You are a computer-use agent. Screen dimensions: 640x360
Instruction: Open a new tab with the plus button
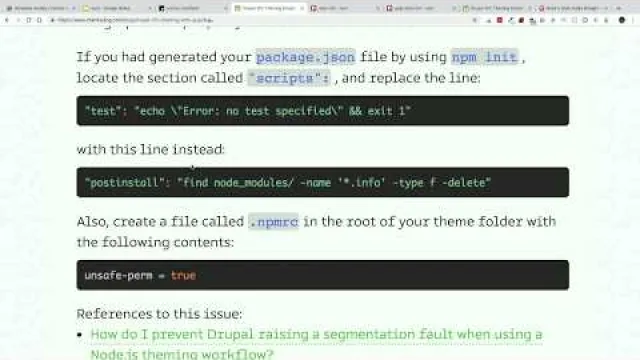(619, 8)
